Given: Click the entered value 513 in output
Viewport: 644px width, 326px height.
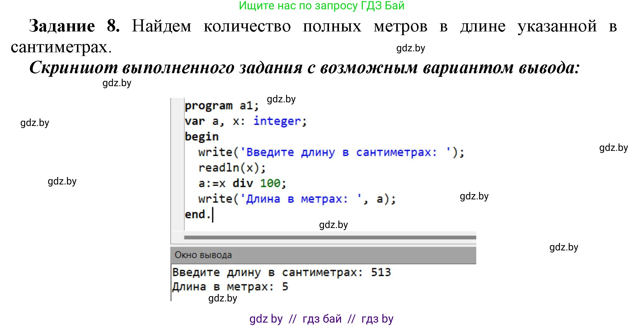Looking at the screenshot, I should [381, 272].
